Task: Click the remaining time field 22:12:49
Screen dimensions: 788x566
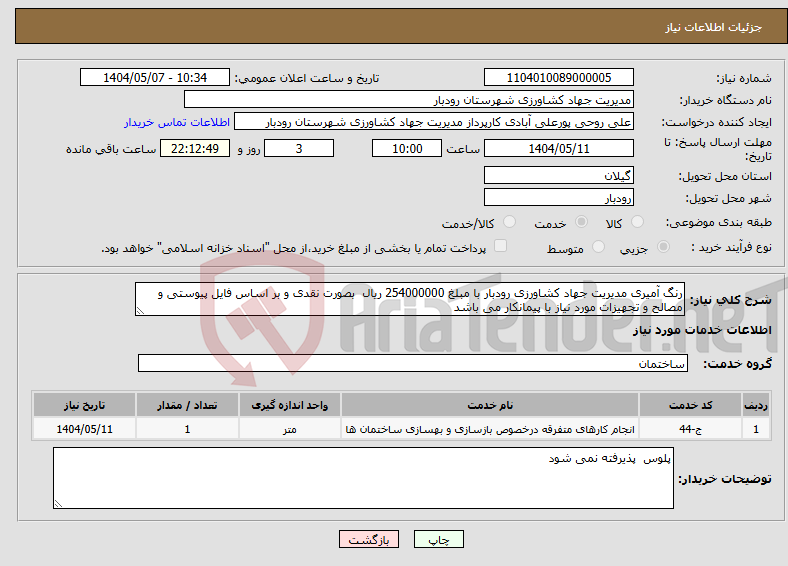Action: click(x=195, y=148)
